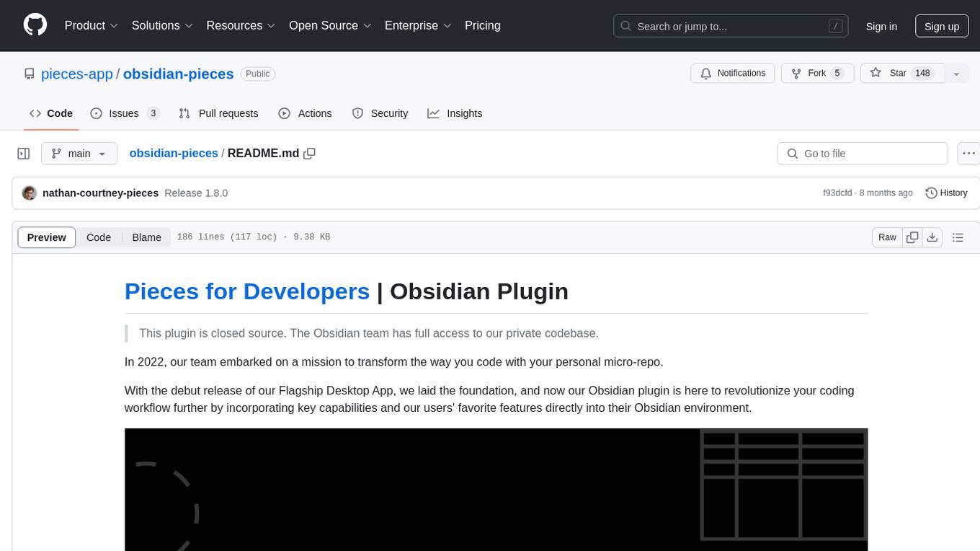Screen dimensions: 980x551
Task: Open commit f93dcfd
Action: pos(837,193)
